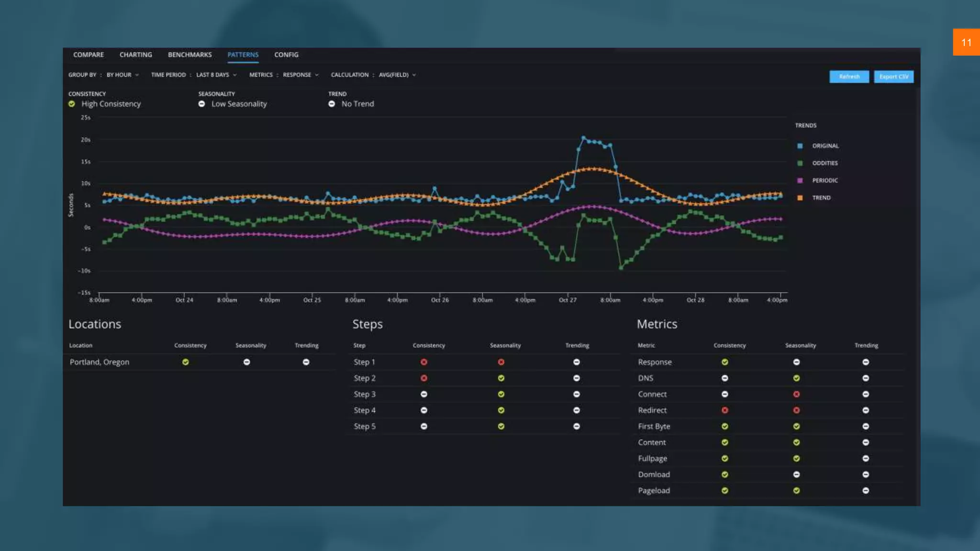The width and height of the screenshot is (980, 551).
Task: Click Pageload metric green consistency icon
Action: click(725, 491)
